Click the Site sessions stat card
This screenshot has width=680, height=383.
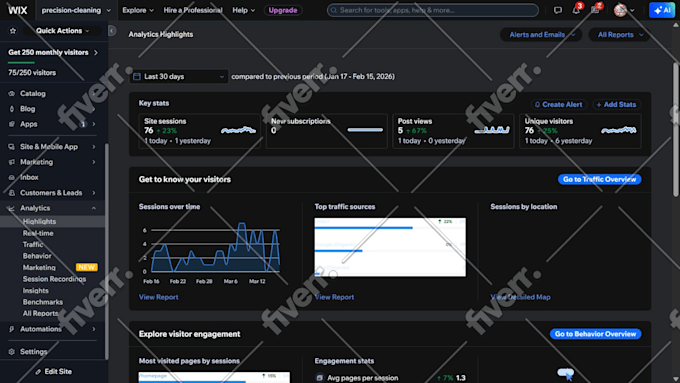point(199,131)
